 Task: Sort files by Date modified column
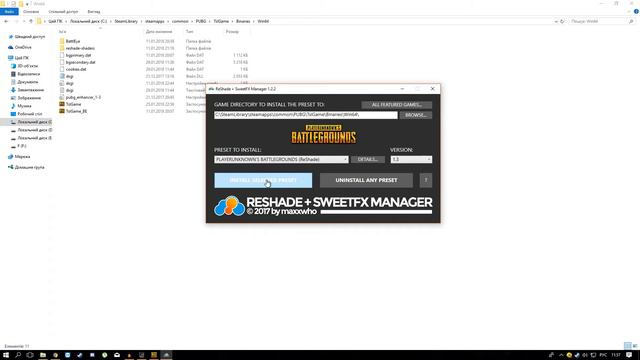pos(159,31)
